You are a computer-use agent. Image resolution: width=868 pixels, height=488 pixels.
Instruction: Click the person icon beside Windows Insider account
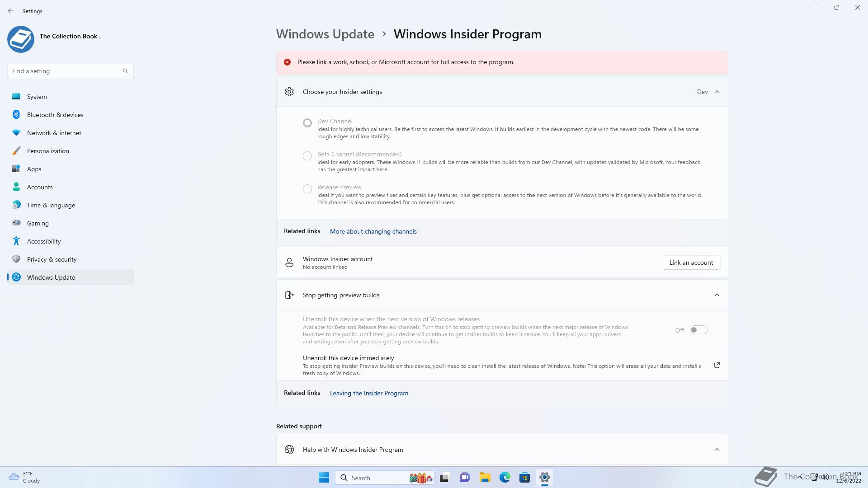point(289,263)
